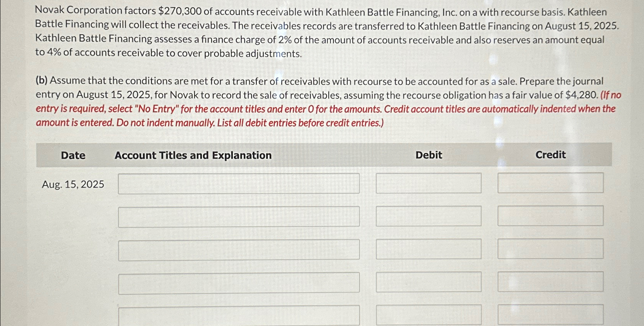The width and height of the screenshot is (644, 326).
Task: Click the 'Aug. 15, 2025' date label
Action: 73,184
